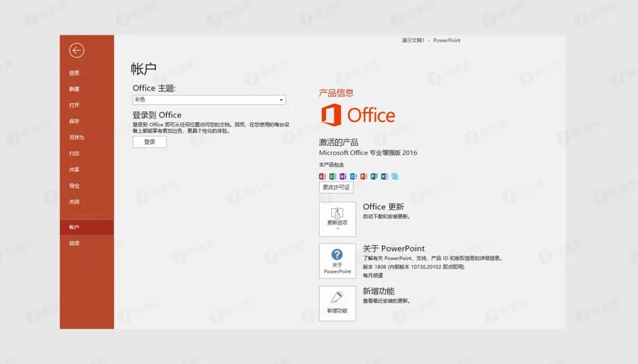Open the 新增功能 what's new button
This screenshot has height=364, width=638.
coord(337,304)
